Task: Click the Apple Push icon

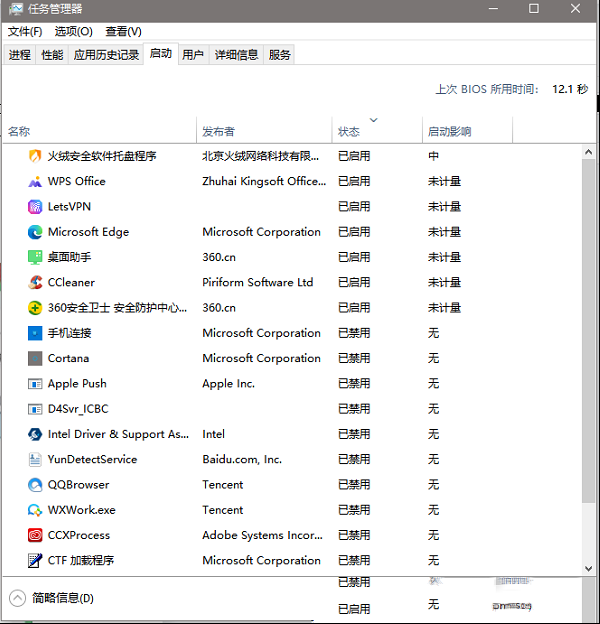Action: (x=35, y=384)
